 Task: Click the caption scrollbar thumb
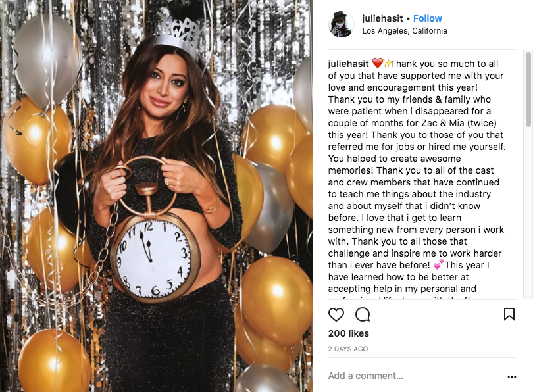coord(528,89)
